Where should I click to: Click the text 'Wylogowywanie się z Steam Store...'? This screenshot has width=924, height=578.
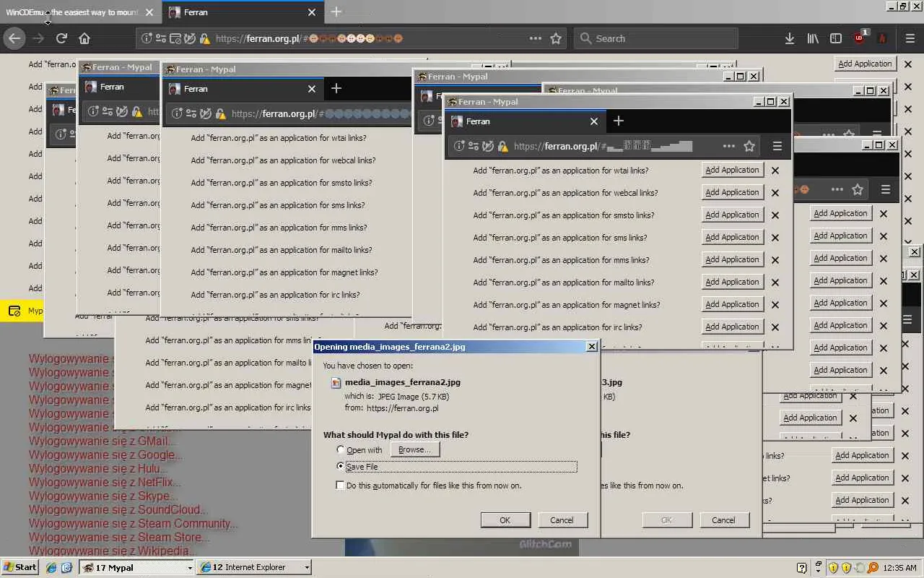(119, 538)
